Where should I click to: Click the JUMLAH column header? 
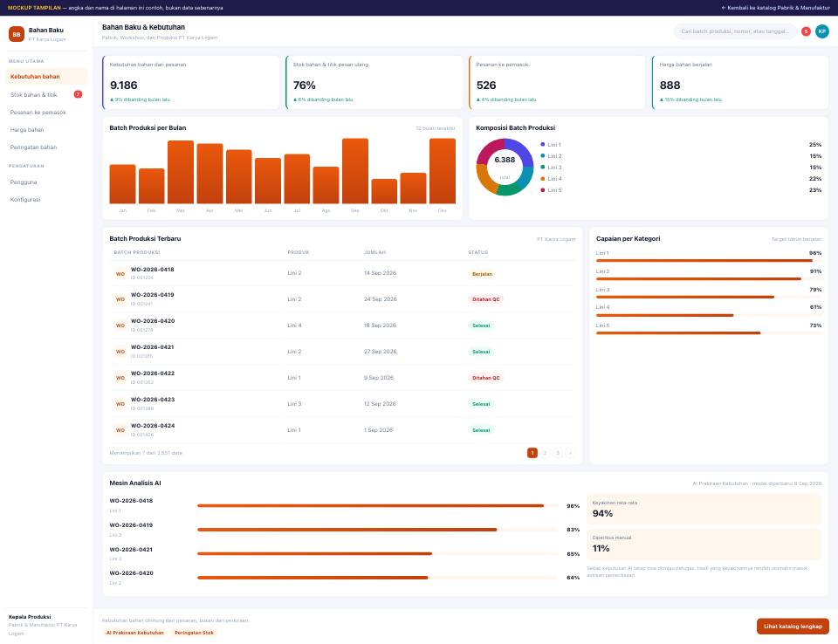374,252
